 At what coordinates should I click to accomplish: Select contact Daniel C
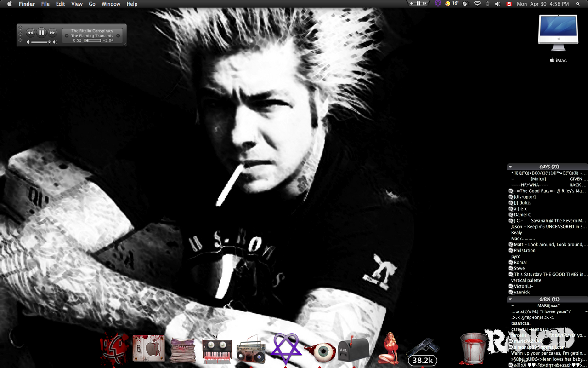pyautogui.click(x=548, y=215)
